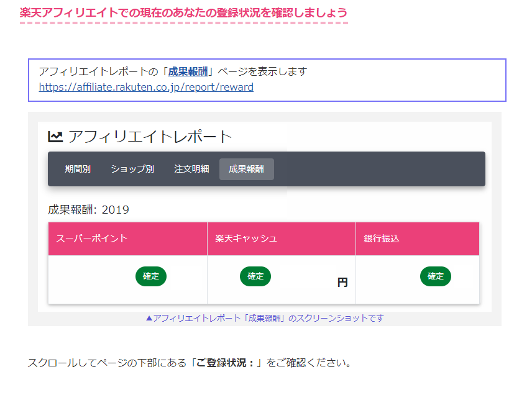Click the 確定 badge under 銀行振込
Viewport: 532px width, 395px height.
pyautogui.click(x=436, y=276)
